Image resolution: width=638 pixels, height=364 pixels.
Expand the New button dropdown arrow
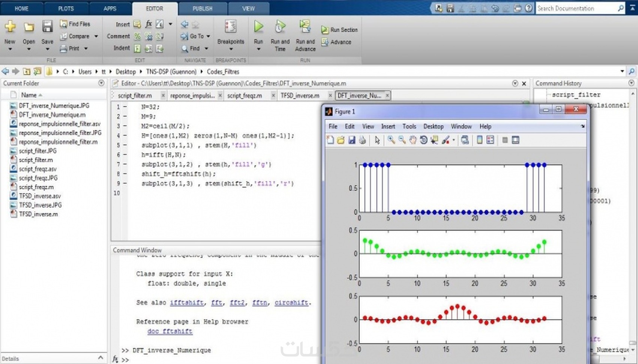pos(10,49)
